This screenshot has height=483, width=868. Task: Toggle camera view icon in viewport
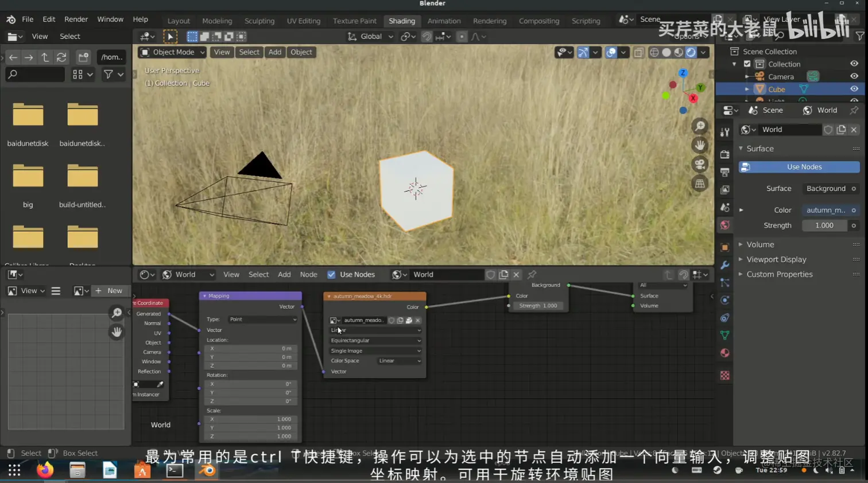(x=700, y=165)
